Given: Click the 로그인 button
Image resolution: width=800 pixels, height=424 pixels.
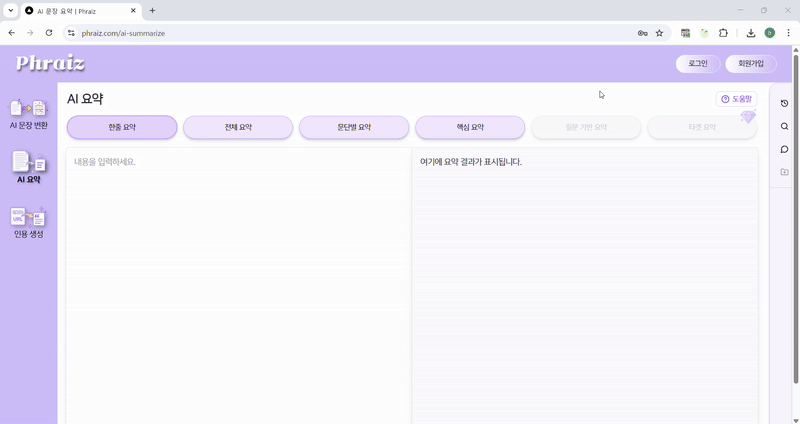Looking at the screenshot, I should pyautogui.click(x=697, y=64).
